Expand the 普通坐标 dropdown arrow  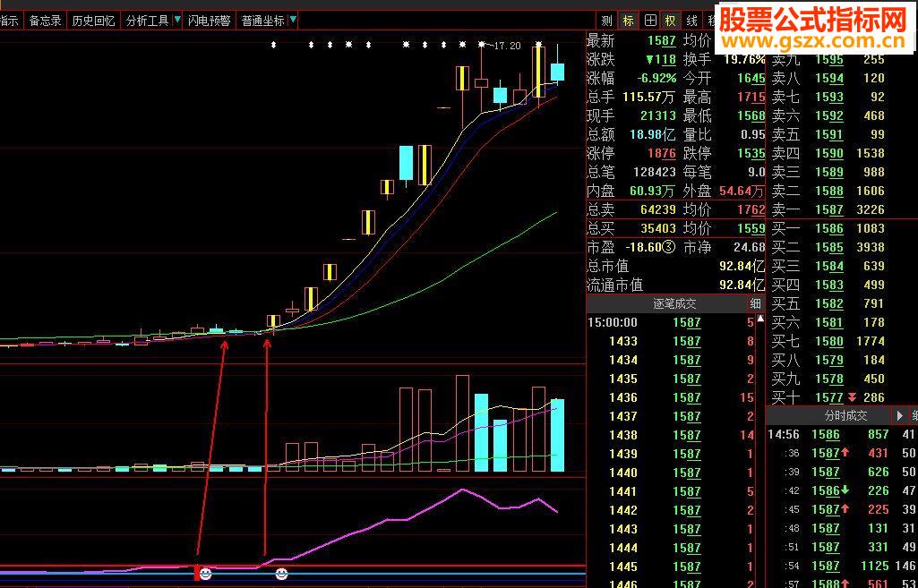point(294,21)
